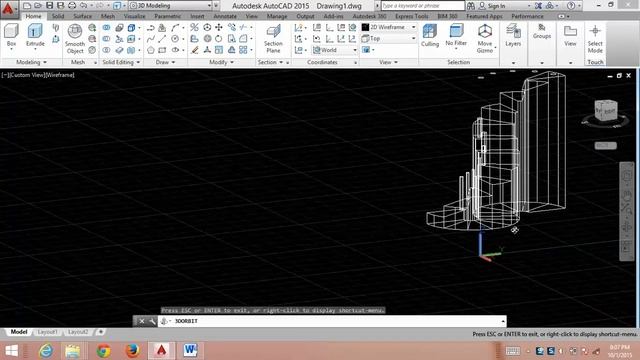Click the Erase tool in Modify panel

tap(195, 50)
